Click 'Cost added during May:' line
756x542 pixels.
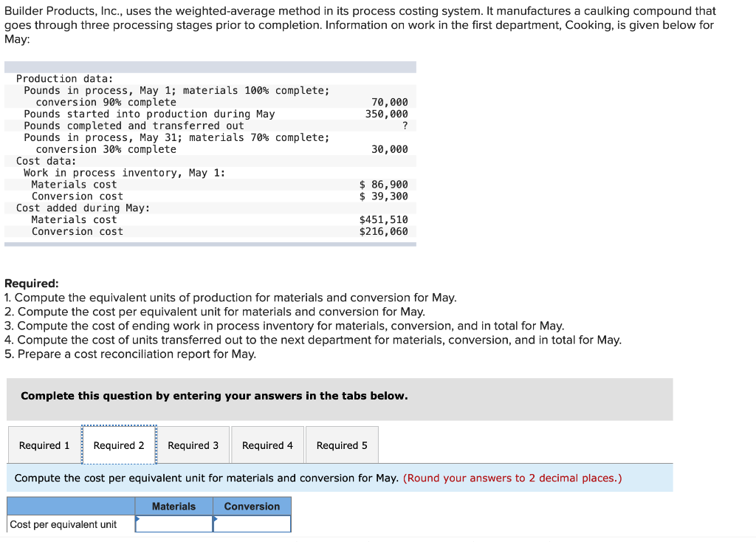tap(83, 207)
